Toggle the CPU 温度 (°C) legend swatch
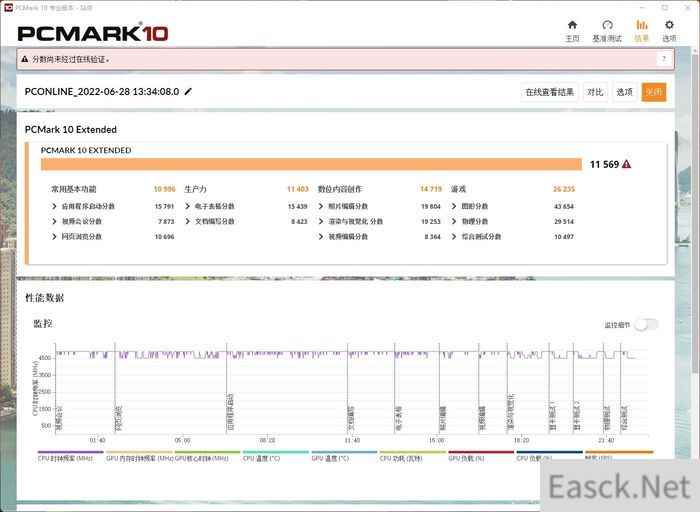 point(275,452)
